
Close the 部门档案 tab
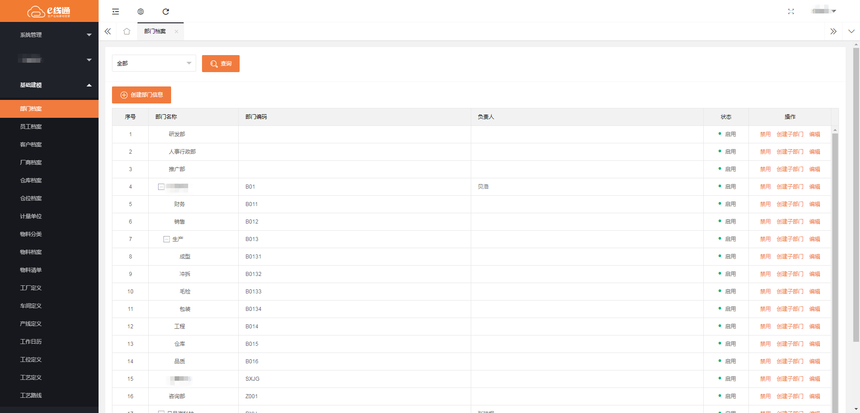(176, 32)
